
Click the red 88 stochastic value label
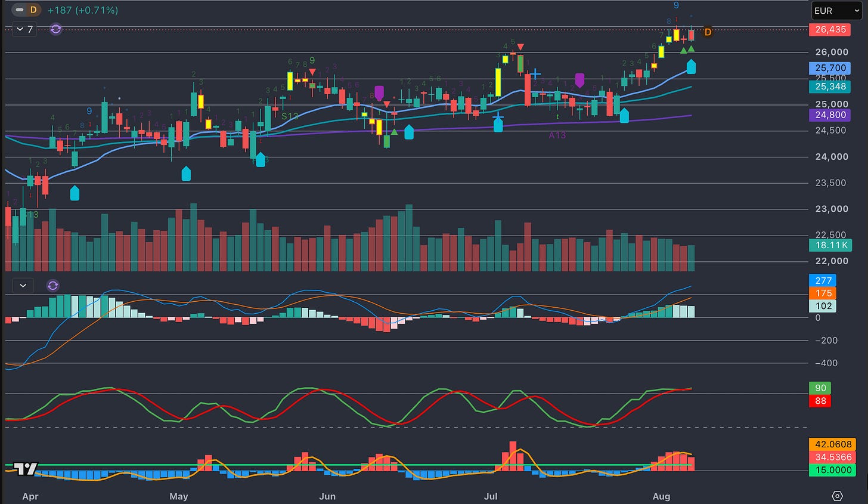tap(820, 401)
